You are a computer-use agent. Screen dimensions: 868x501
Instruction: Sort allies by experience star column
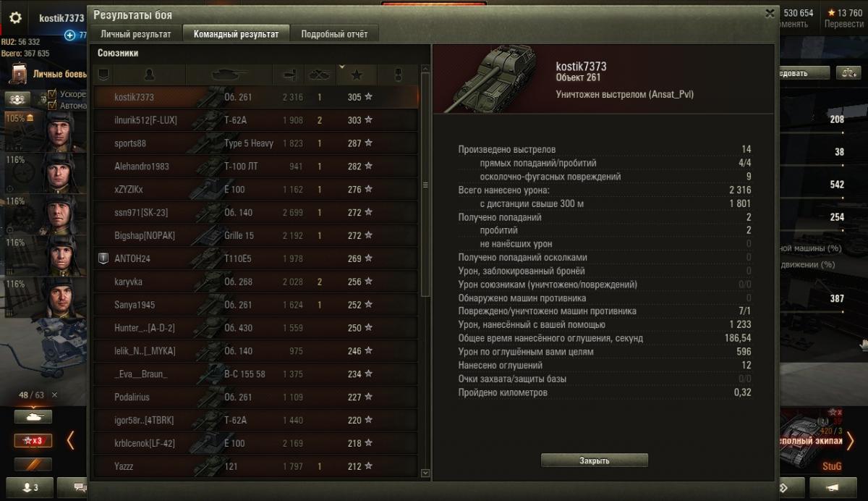(x=357, y=75)
